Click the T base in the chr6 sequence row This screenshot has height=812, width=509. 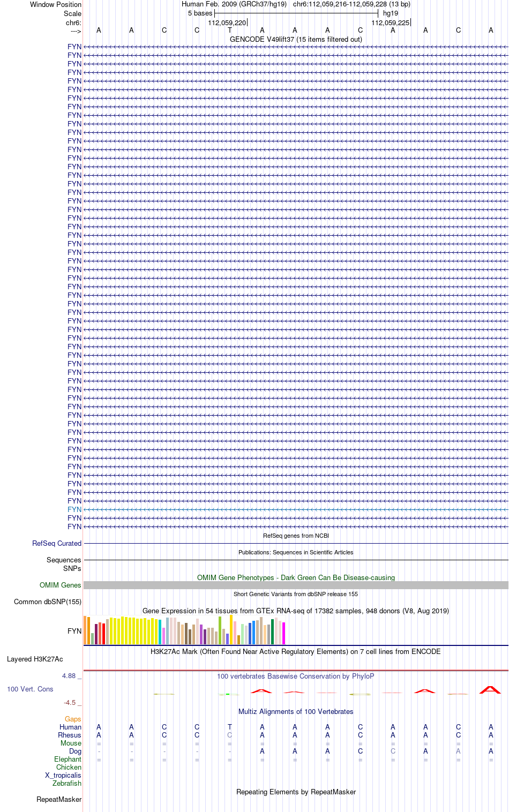[230, 30]
